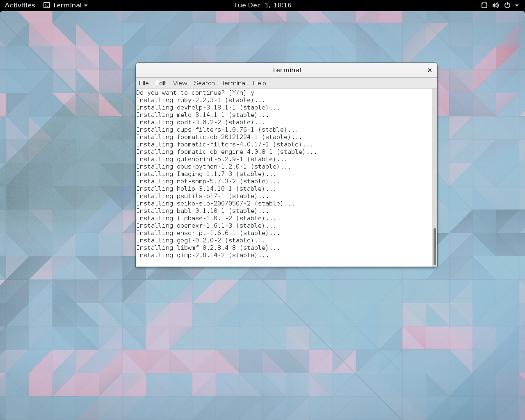The width and height of the screenshot is (525, 420).
Task: Open the File menu in Terminal
Action: [144, 83]
